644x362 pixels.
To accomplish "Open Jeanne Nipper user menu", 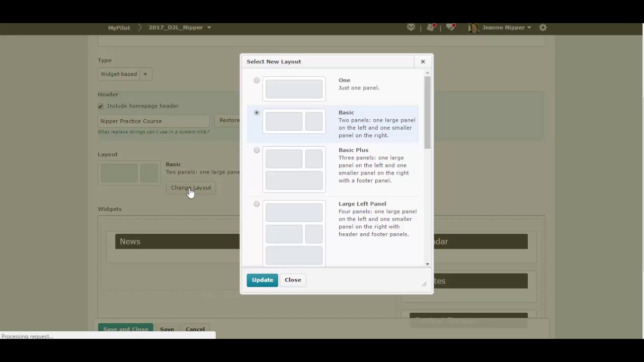I will [x=507, y=28].
